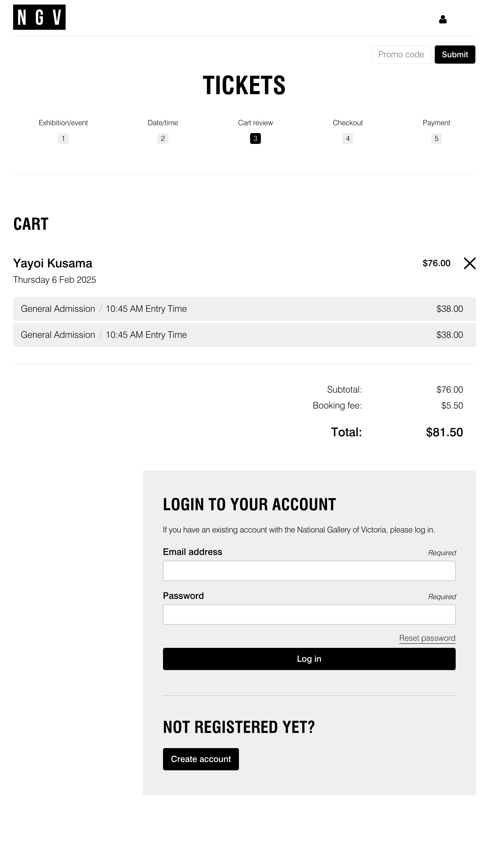Image resolution: width=489 pixels, height=868 pixels.
Task: Select step 3 Cart review
Action: click(255, 138)
